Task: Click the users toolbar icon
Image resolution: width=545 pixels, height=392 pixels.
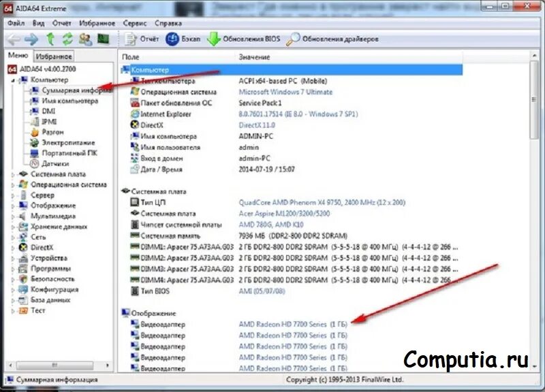Action: (85, 39)
